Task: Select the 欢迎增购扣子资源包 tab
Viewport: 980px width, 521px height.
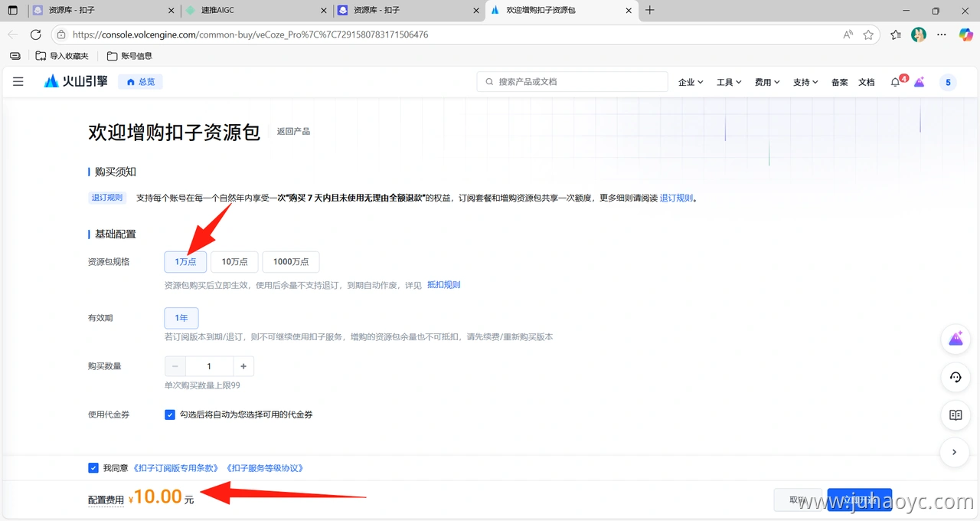Action: 563,11
